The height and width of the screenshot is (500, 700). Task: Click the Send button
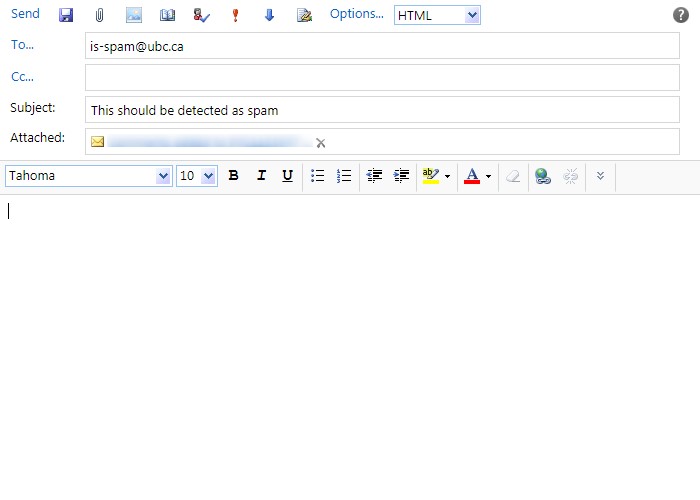25,14
